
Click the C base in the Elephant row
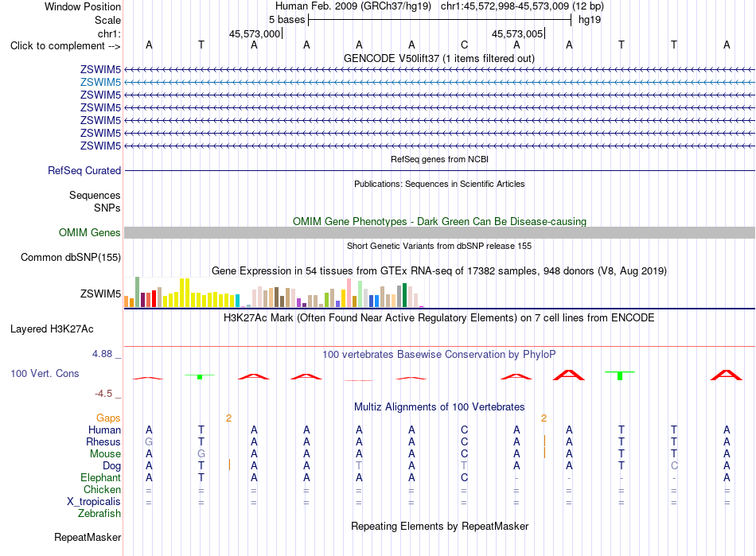click(464, 477)
